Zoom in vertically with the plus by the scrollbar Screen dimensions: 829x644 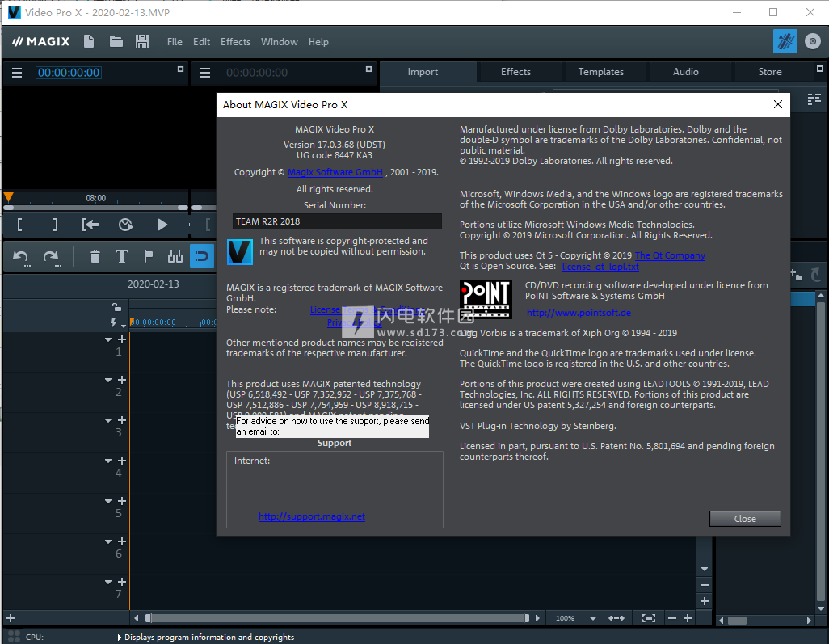705,601
